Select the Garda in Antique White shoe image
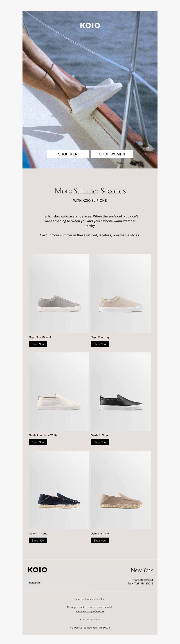This screenshot has height=644, width=180. [x=59, y=392]
